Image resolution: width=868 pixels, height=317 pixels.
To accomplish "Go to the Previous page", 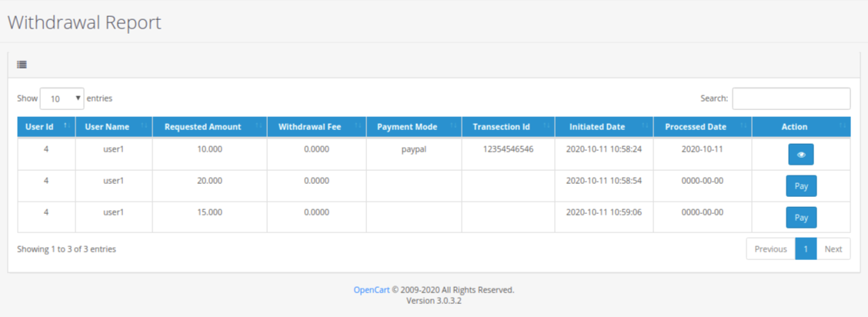I will click(x=770, y=249).
